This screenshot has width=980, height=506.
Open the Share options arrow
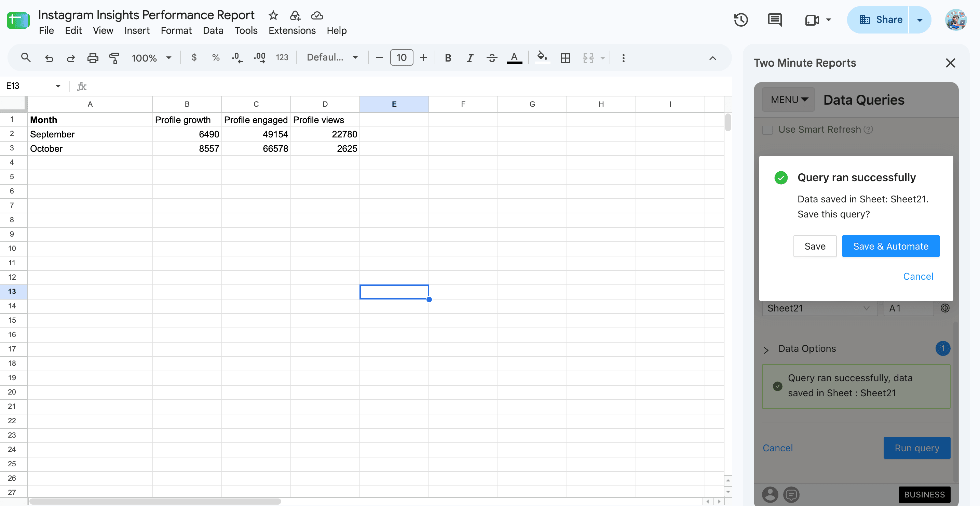coord(920,20)
